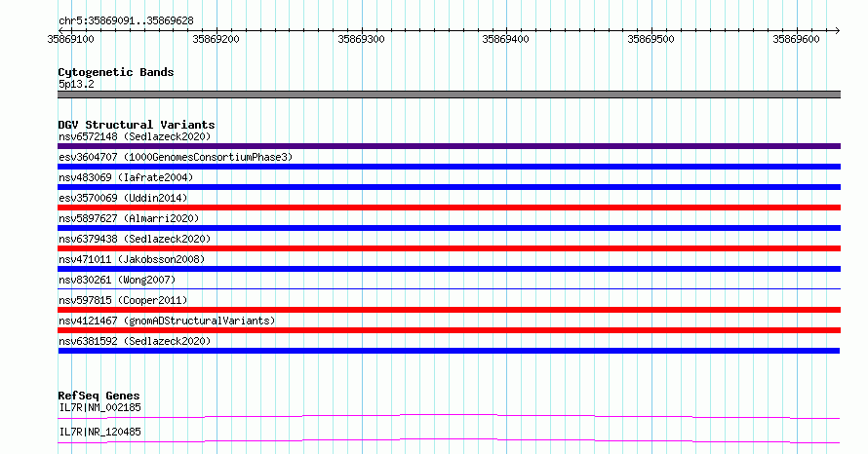Click ruler position 35869600

796,39
